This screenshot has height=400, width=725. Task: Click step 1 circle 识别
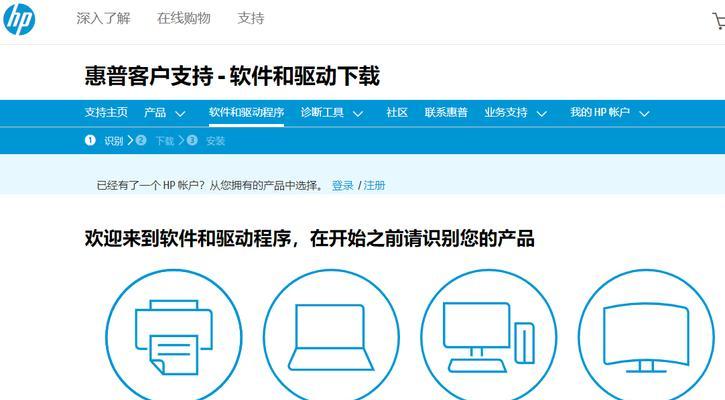(x=90, y=140)
